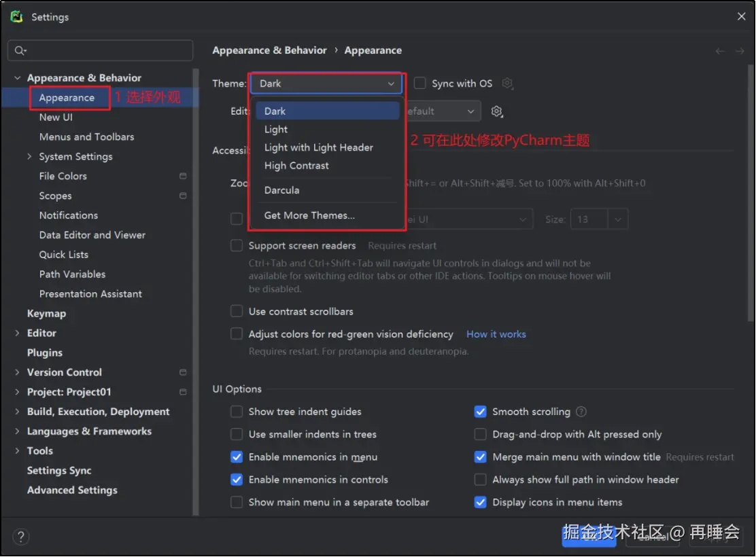The image size is (756, 557).
Task: Uncheck Display icons in menu items
Action: coord(480,502)
